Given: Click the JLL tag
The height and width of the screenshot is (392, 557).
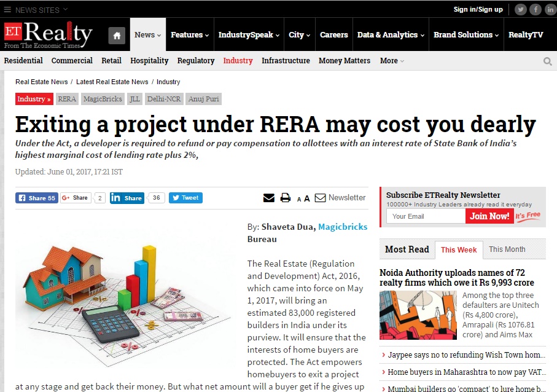Looking at the screenshot, I should pyautogui.click(x=134, y=99).
